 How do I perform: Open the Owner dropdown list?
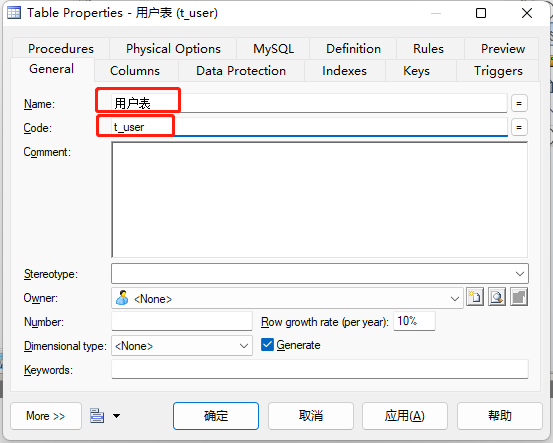coord(455,299)
